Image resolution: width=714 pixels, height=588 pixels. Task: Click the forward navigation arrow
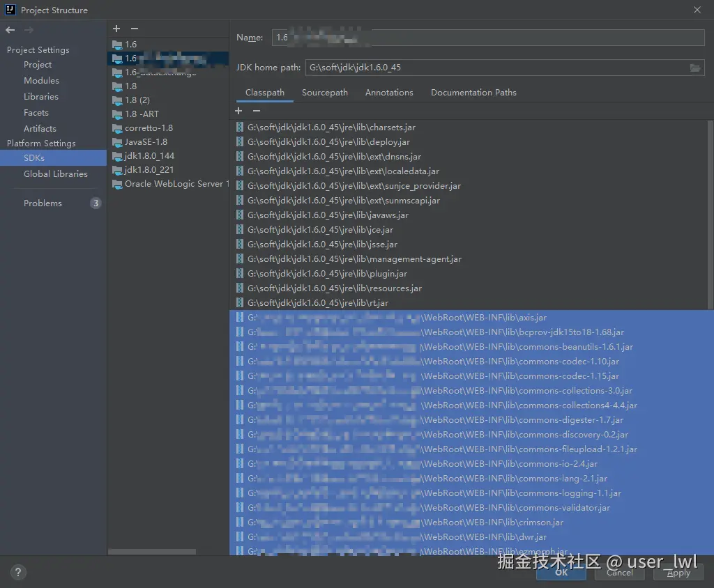click(29, 30)
